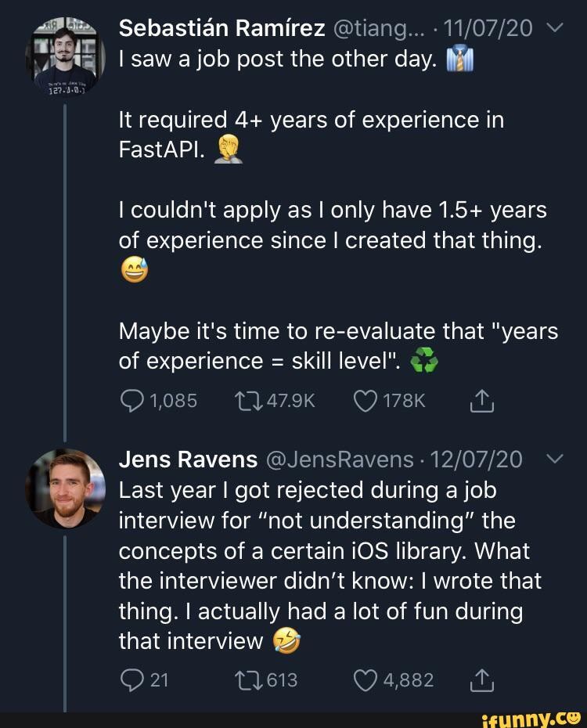Open Sebastián Ramírez's profile picture

pos(64,56)
